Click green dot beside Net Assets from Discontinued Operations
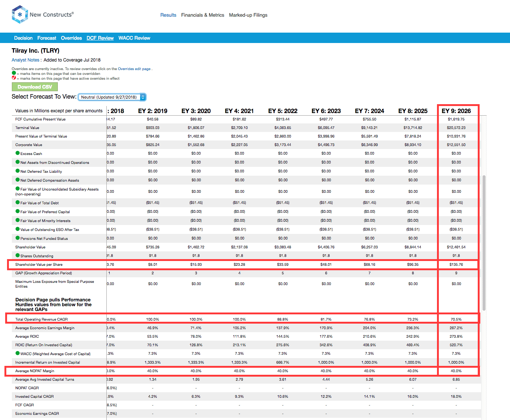 tap(17, 162)
